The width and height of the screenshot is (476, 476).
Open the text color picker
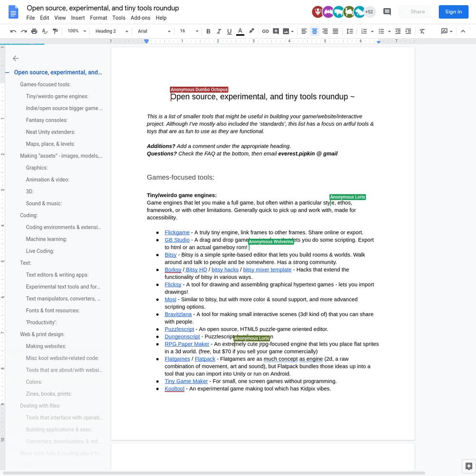coord(240,31)
